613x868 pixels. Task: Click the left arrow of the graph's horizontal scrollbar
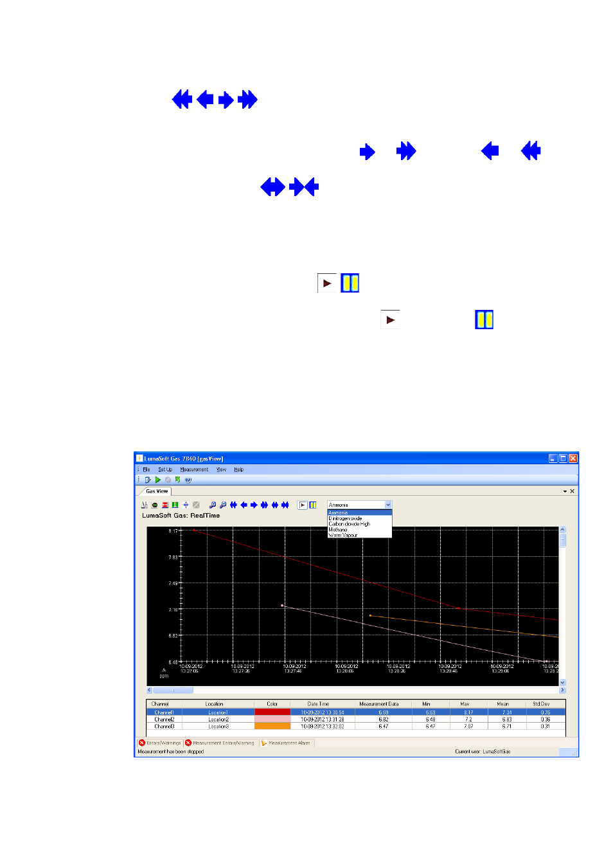[x=150, y=690]
